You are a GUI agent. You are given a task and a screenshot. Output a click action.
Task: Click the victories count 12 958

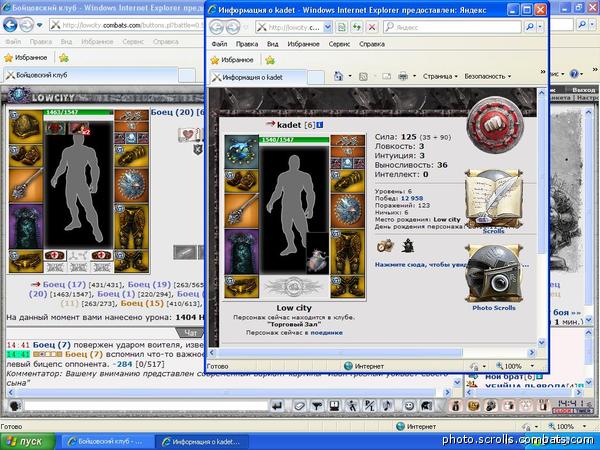412,198
